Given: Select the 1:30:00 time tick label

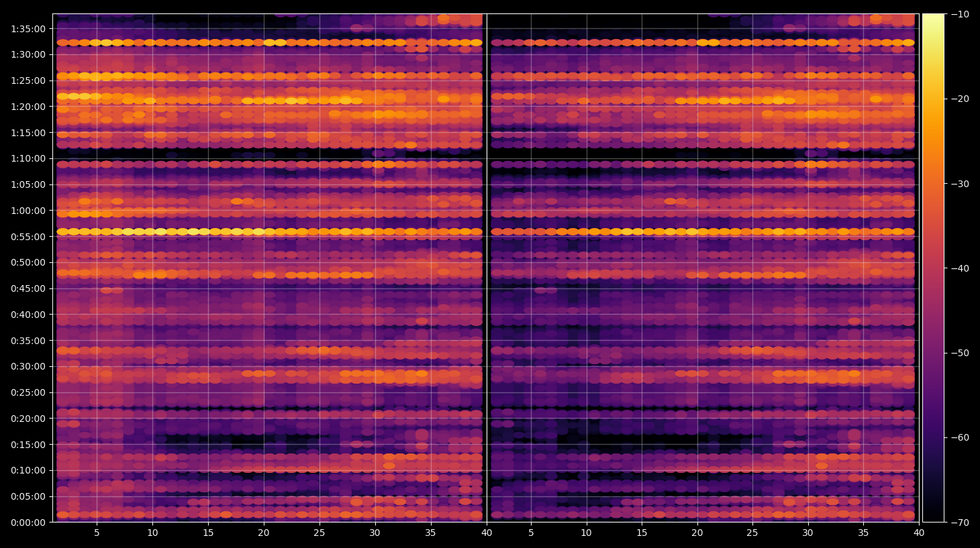Looking at the screenshot, I should (x=28, y=54).
